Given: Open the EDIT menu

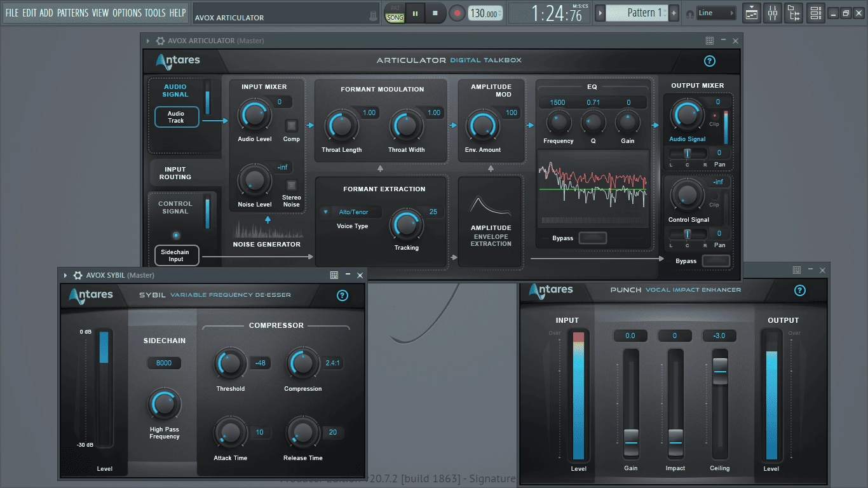Looking at the screenshot, I should point(29,13).
